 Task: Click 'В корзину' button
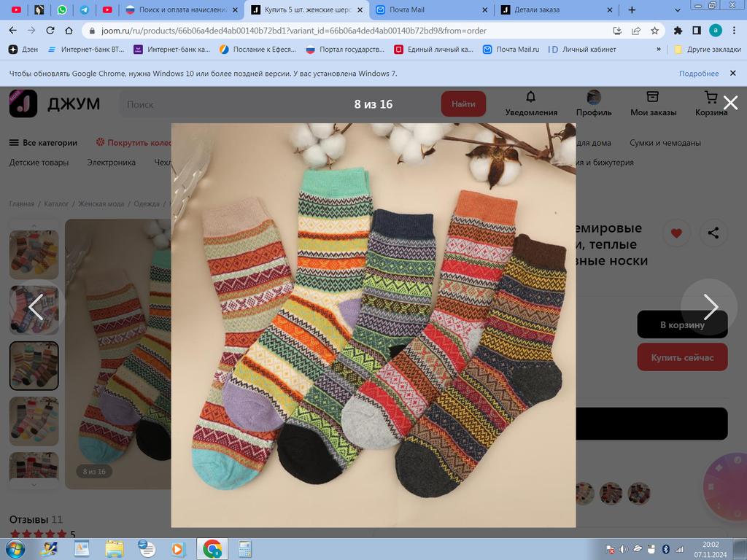[x=682, y=324]
